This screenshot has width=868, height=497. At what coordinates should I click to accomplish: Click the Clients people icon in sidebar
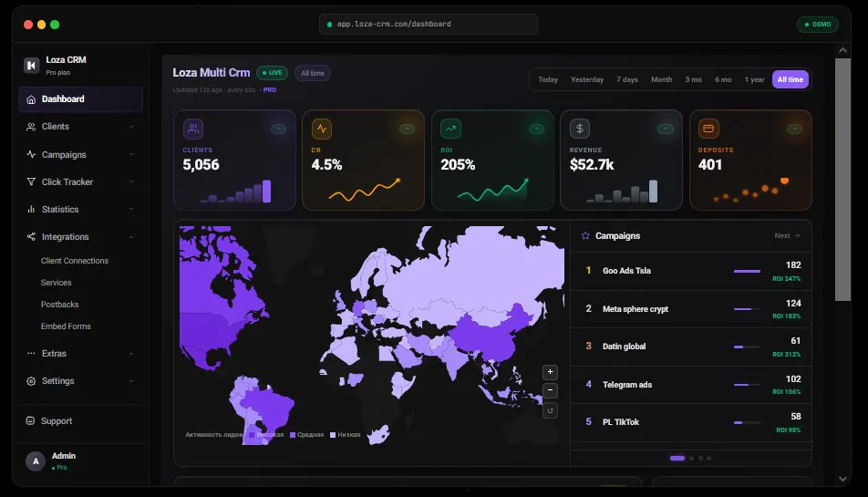click(31, 127)
